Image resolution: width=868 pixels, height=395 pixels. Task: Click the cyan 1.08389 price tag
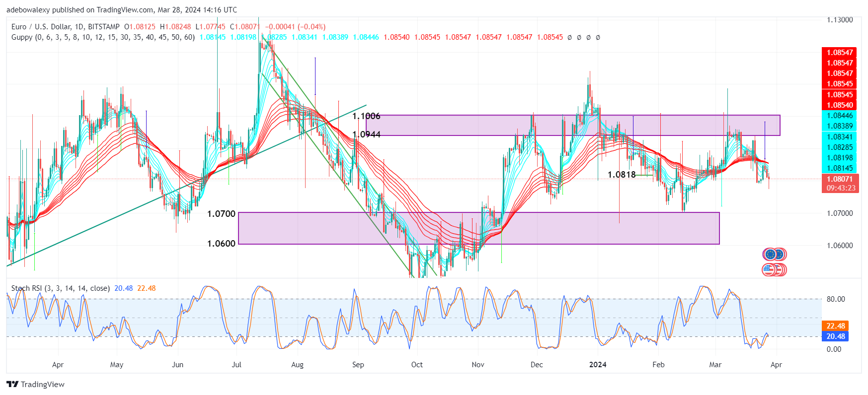coord(840,126)
